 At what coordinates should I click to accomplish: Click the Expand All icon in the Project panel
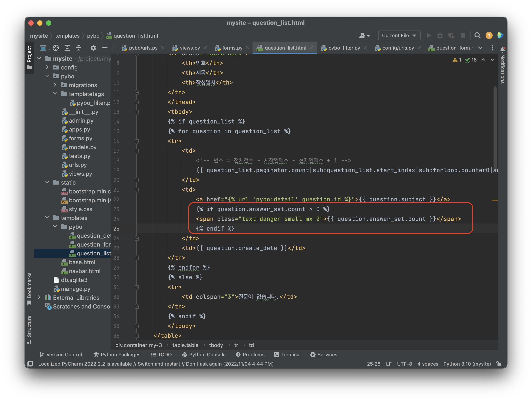coord(67,48)
